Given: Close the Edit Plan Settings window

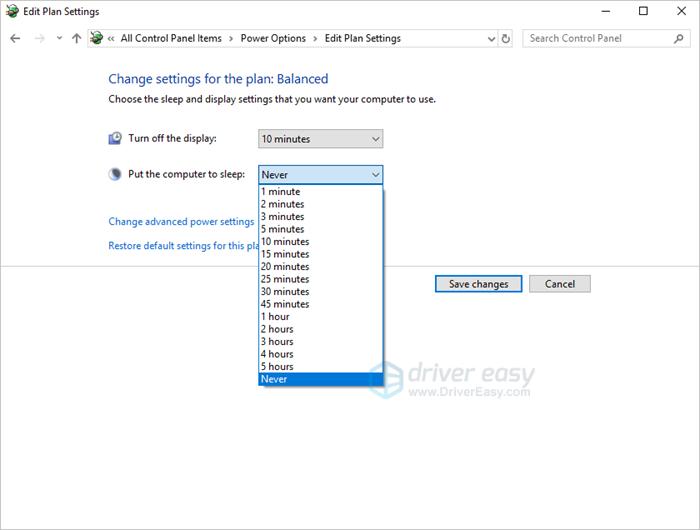Looking at the screenshot, I should (x=681, y=11).
